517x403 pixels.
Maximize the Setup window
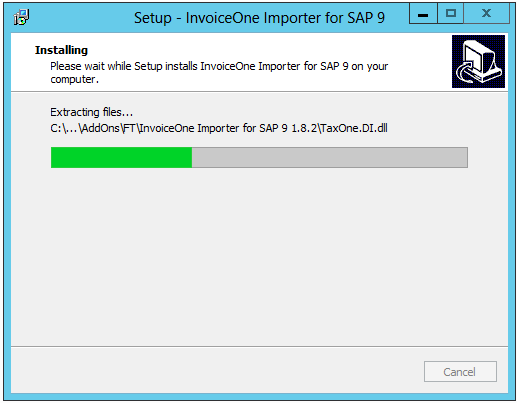tap(450, 14)
